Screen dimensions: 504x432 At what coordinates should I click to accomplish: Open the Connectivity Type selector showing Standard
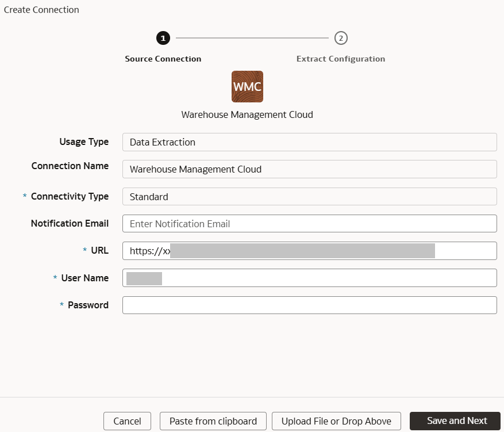coord(309,196)
